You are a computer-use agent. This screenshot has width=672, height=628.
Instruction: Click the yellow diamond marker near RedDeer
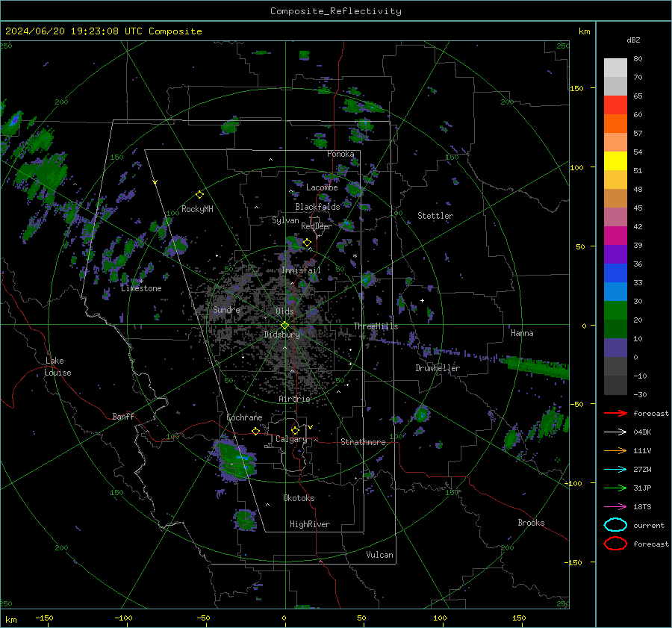point(307,243)
